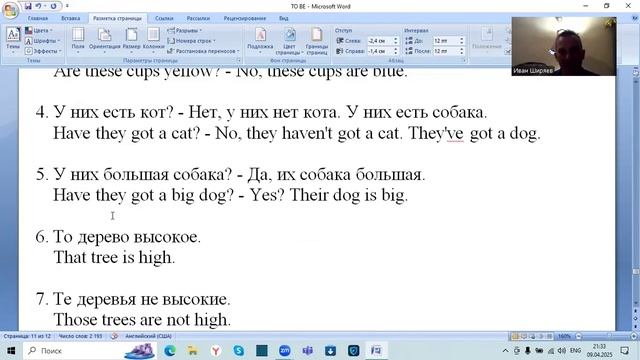Screen dimensions: 640x360
Task: Open the Колонки columns menu
Action: (153, 40)
